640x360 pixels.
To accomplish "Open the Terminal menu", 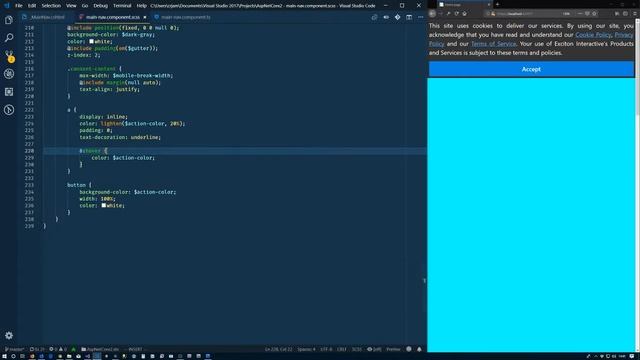I will tap(122, 6).
